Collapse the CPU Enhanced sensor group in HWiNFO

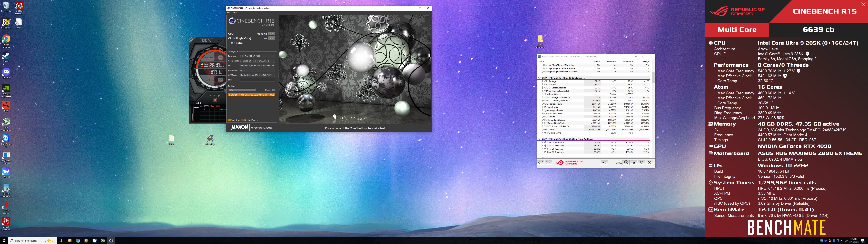(x=539, y=78)
